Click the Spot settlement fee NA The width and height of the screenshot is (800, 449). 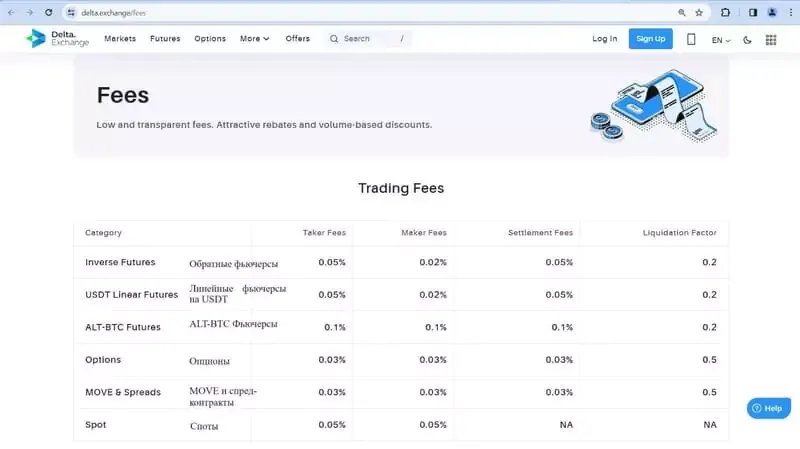566,425
